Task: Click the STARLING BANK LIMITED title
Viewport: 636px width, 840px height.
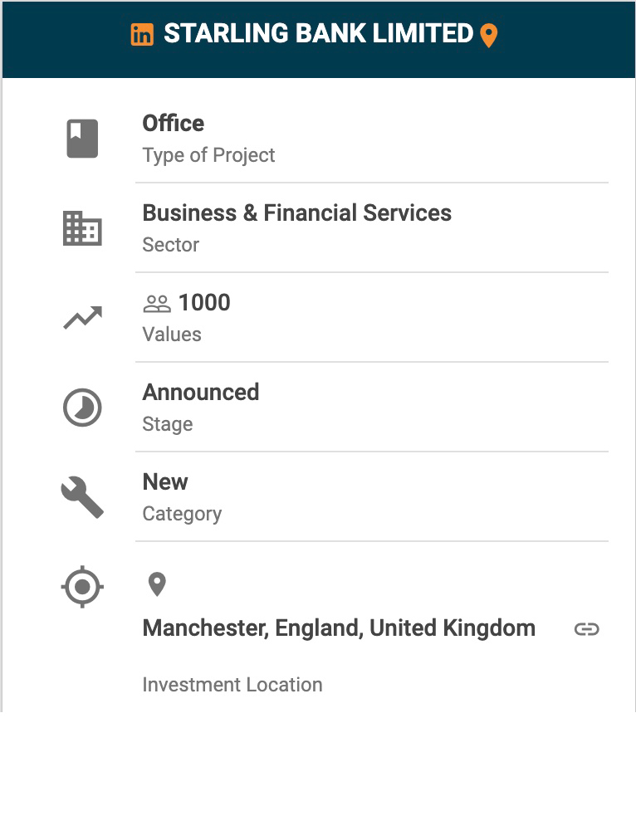Action: click(x=318, y=34)
